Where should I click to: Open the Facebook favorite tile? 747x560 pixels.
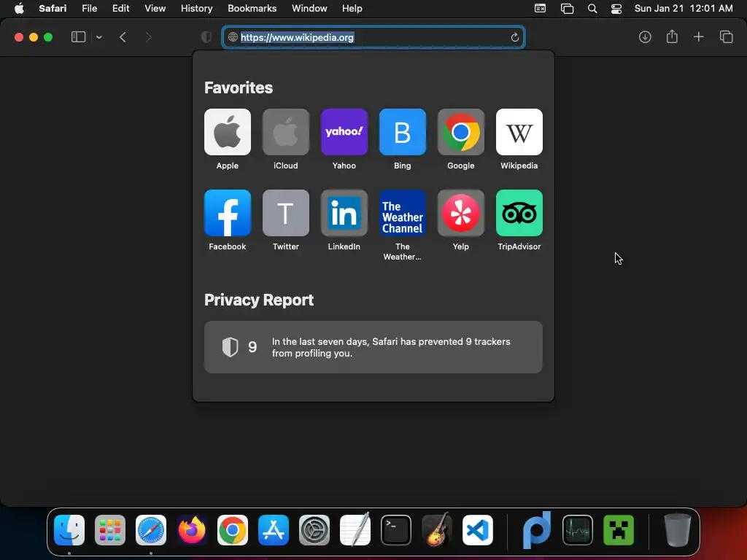tap(228, 213)
